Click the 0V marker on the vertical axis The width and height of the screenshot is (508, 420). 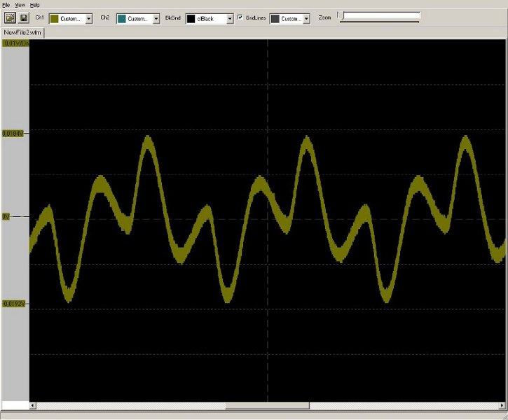click(6, 217)
